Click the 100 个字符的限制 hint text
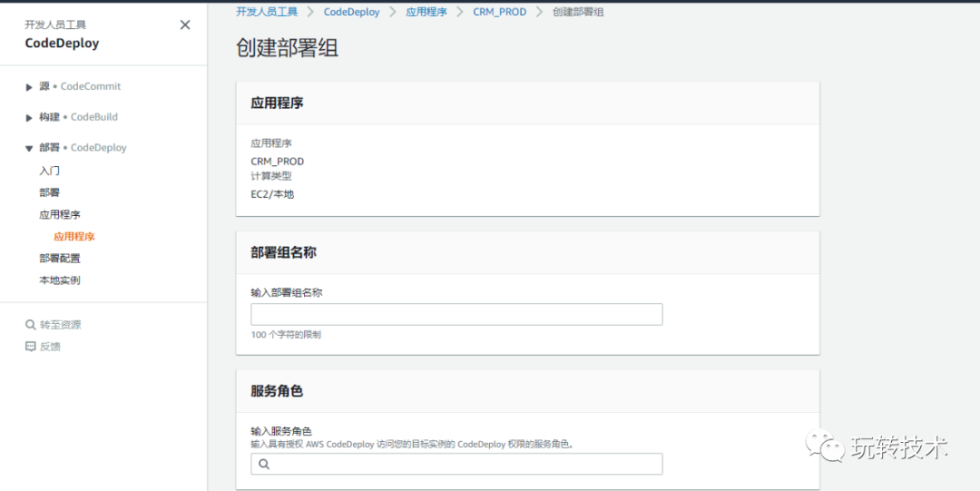980x491 pixels. click(286, 335)
